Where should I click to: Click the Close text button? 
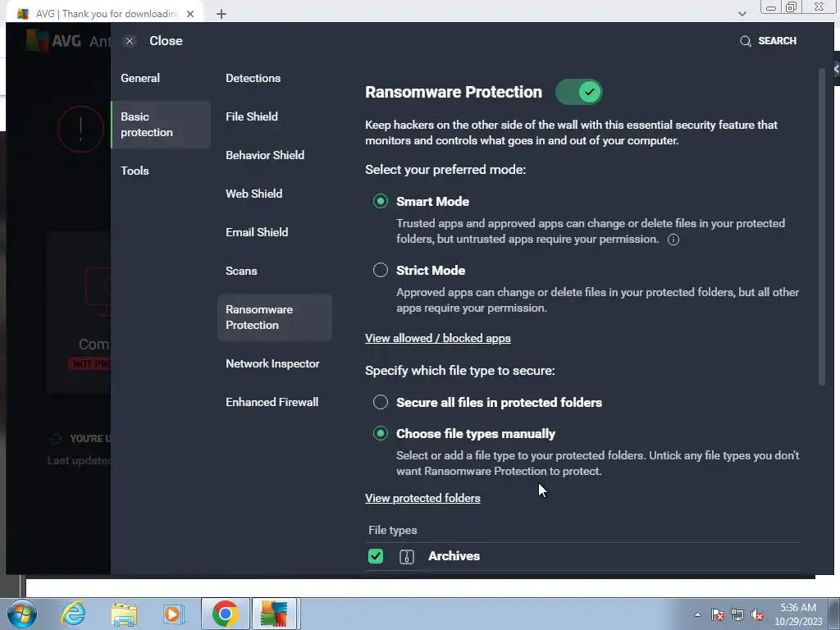(166, 41)
